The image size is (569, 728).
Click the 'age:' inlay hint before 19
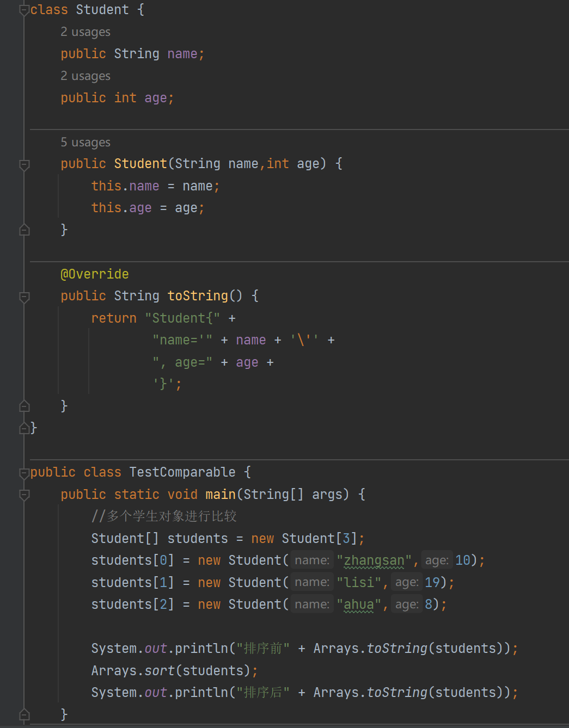(407, 582)
